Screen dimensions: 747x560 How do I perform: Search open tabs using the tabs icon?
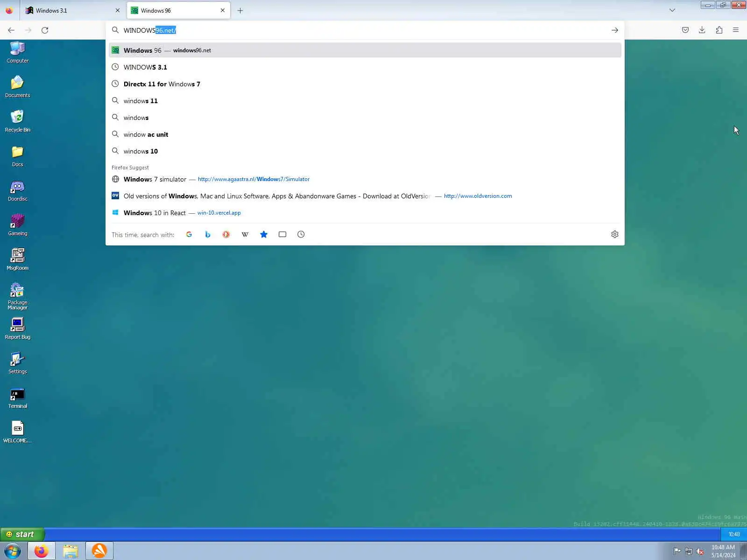click(x=282, y=234)
